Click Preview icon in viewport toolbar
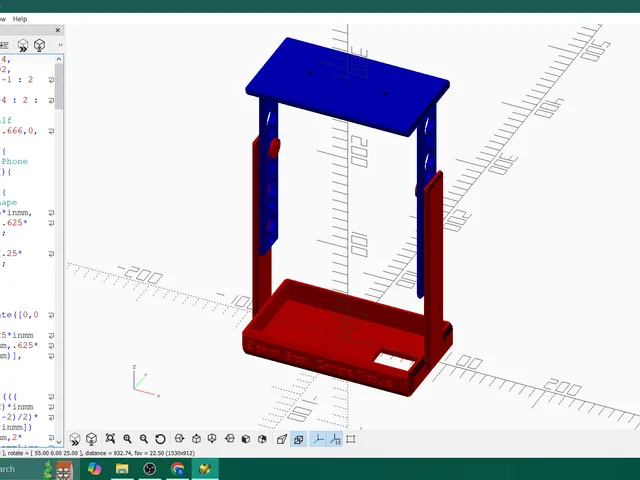Image resolution: width=640 pixels, height=480 pixels. (75, 439)
